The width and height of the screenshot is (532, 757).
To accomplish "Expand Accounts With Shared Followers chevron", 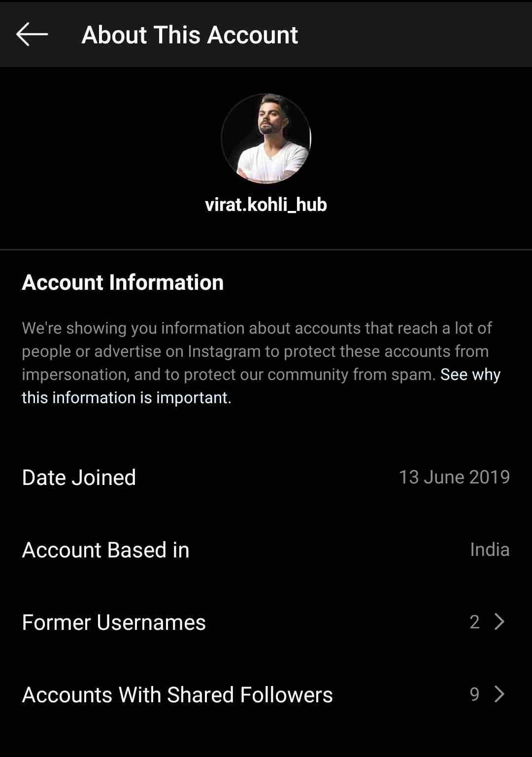I will (x=499, y=694).
